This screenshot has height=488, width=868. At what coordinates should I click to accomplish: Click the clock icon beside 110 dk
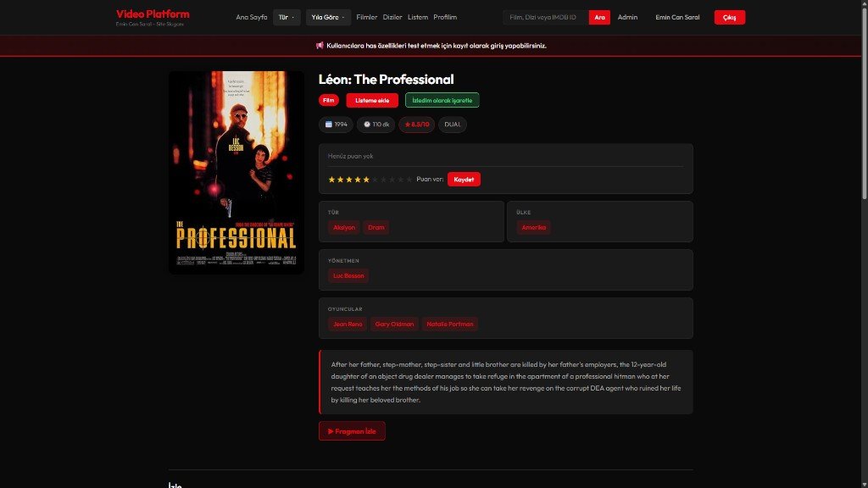(367, 125)
